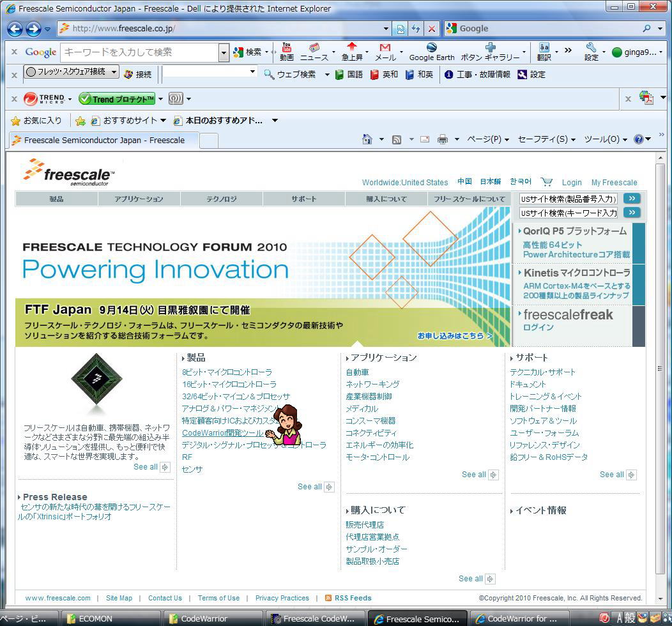Screen dimensions: 672x626
Task: Open the お気に入り favorites star
Action: click(36, 121)
